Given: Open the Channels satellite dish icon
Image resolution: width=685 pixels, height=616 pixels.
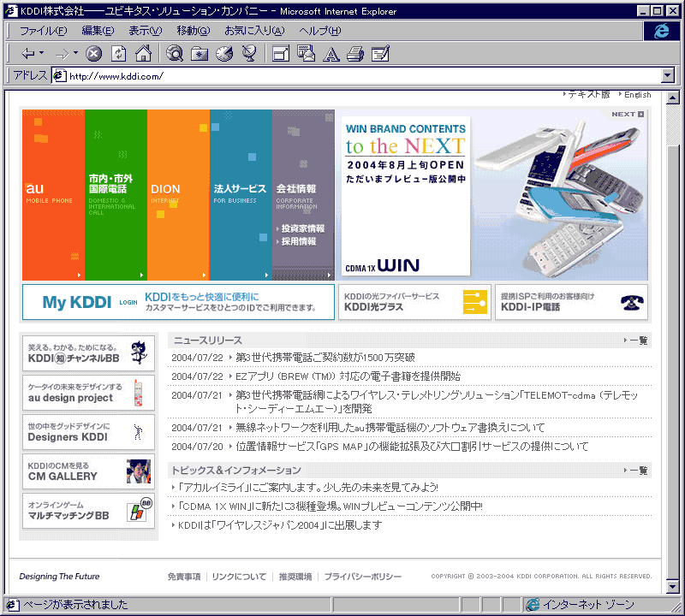Looking at the screenshot, I should tap(249, 54).
